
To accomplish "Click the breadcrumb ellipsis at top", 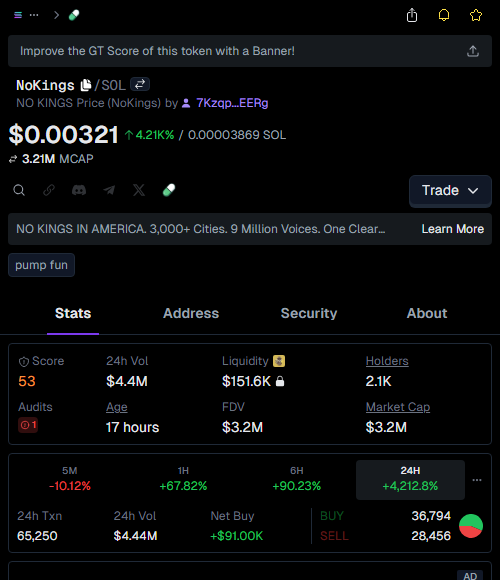I will [x=34, y=15].
